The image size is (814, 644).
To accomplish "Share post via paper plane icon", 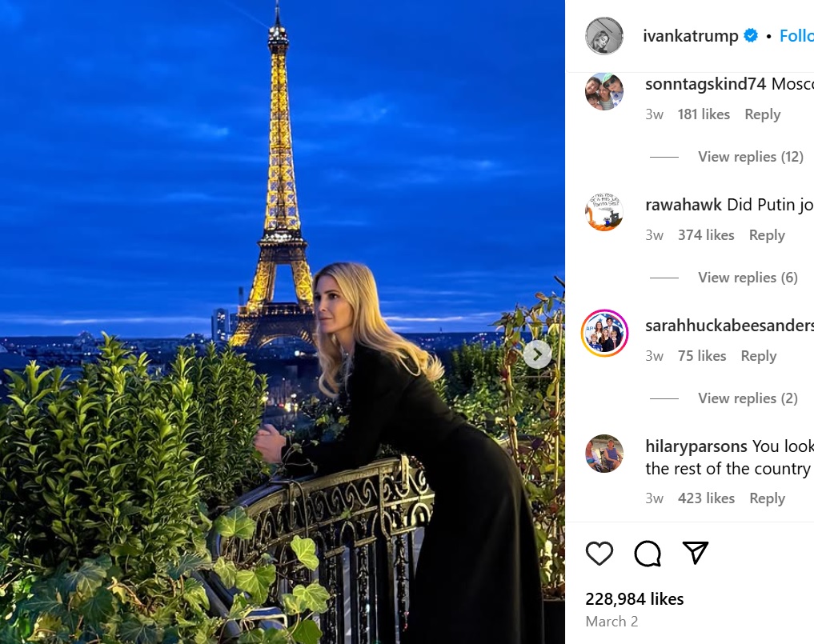I will click(x=695, y=553).
